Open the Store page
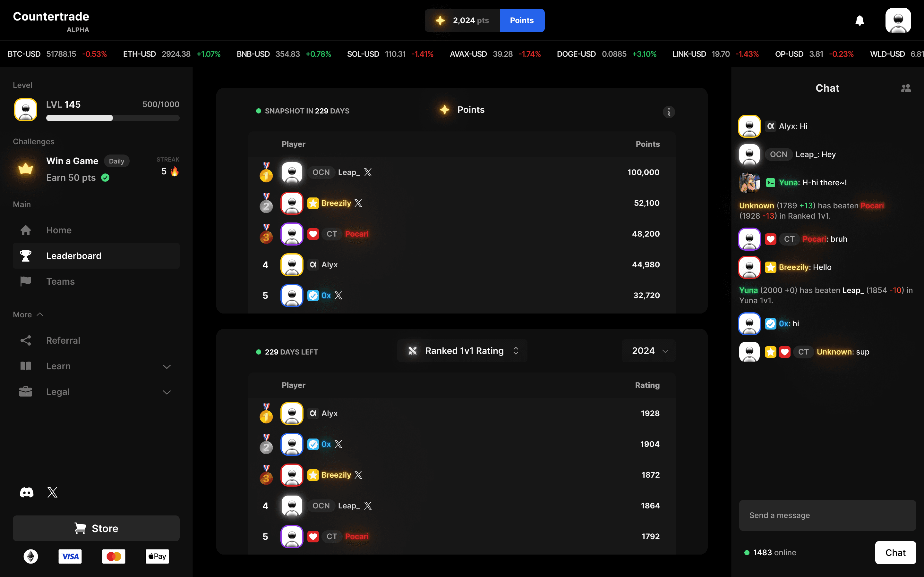 96,529
